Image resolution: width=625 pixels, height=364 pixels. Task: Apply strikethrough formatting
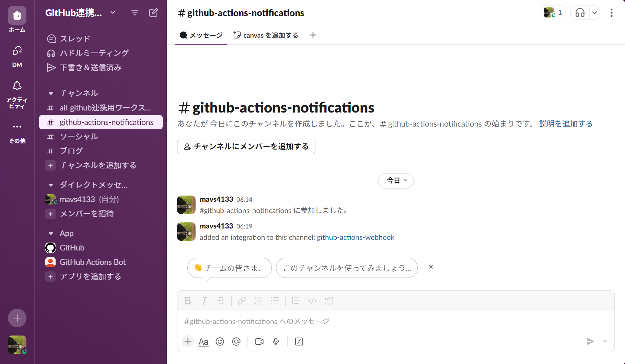coord(221,301)
